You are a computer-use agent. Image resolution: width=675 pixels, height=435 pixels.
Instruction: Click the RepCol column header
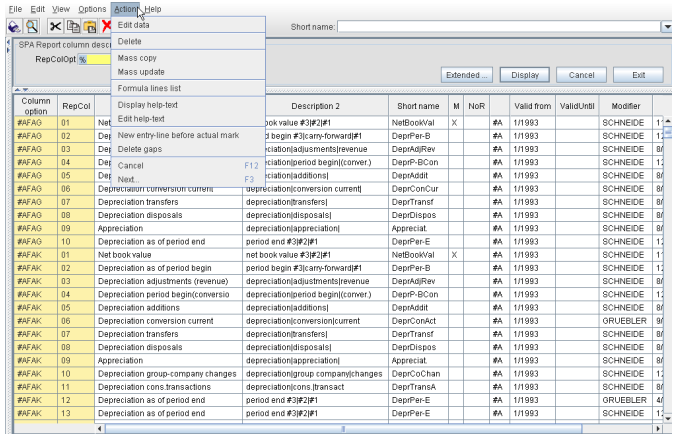click(x=76, y=106)
